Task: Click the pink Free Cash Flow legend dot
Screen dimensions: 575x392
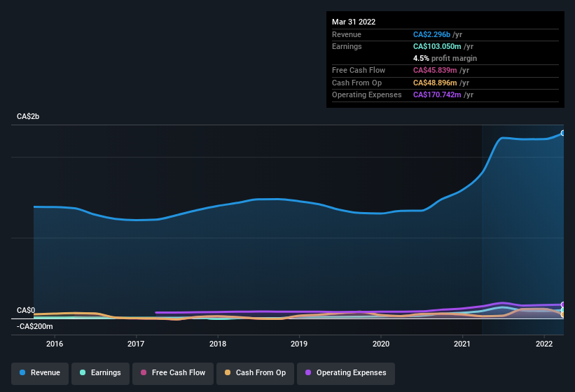Action: coord(144,372)
